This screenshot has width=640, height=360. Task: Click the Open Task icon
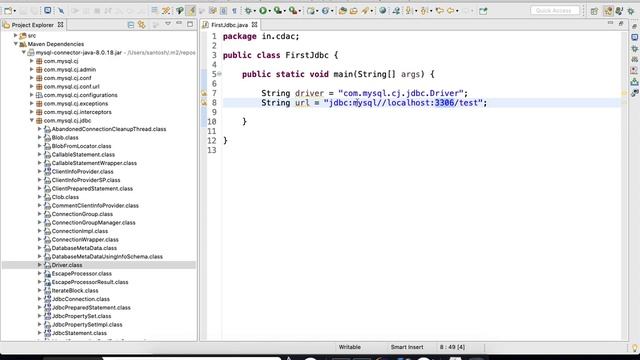coord(353,11)
